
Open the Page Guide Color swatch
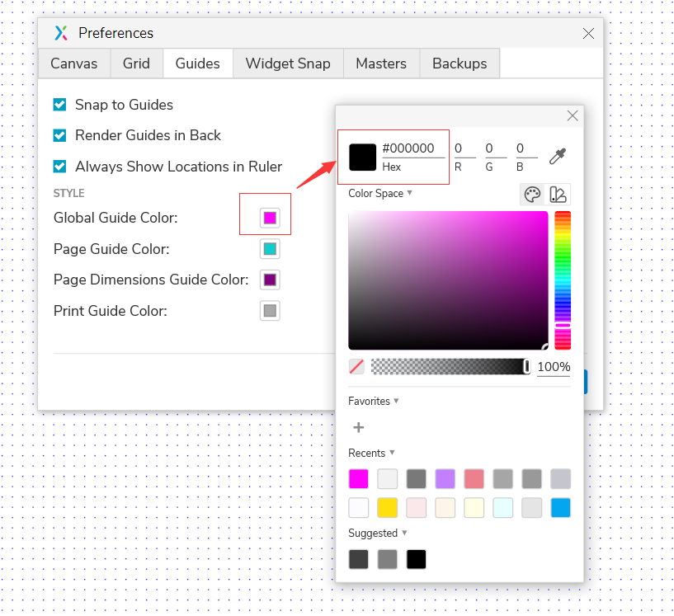(270, 249)
